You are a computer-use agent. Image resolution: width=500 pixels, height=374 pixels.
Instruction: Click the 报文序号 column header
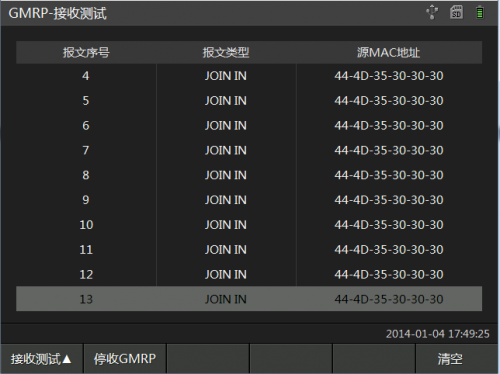(86, 52)
